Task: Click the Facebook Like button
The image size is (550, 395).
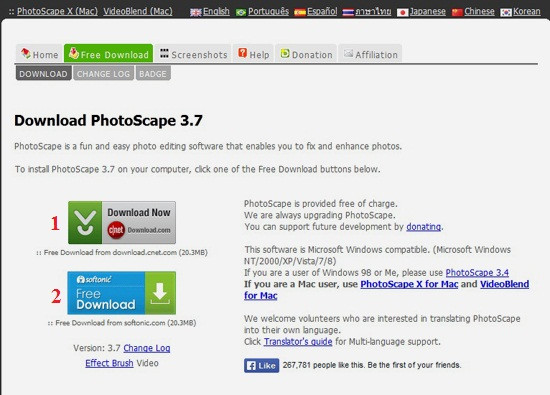Action: [x=262, y=366]
